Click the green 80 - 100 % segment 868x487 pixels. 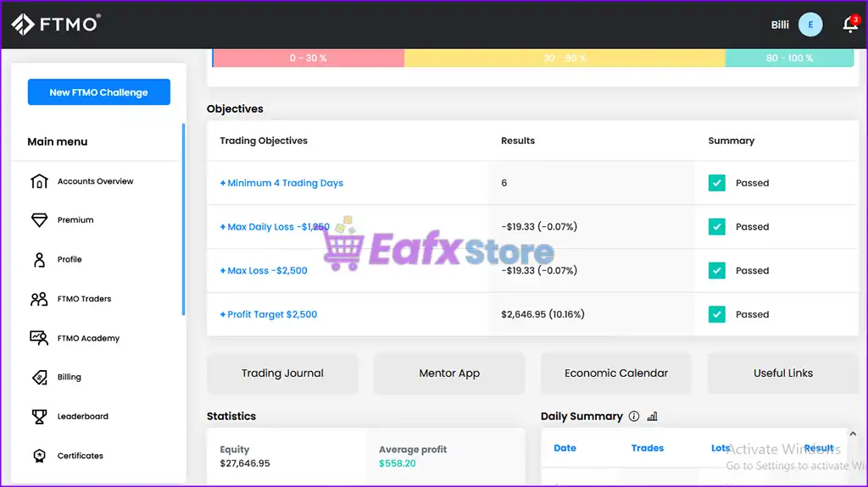(789, 58)
